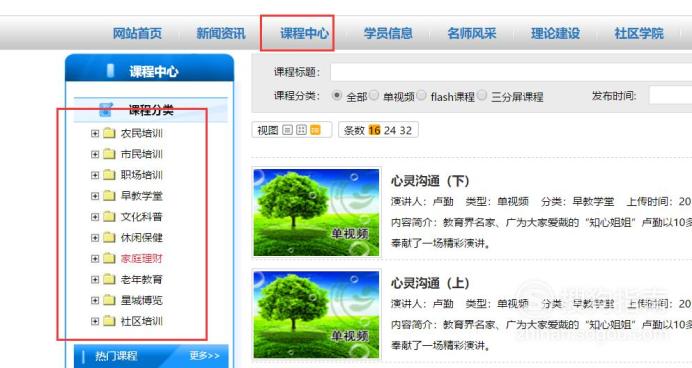Open the 休闲保健 category
The image size is (692, 368).
coord(142,238)
